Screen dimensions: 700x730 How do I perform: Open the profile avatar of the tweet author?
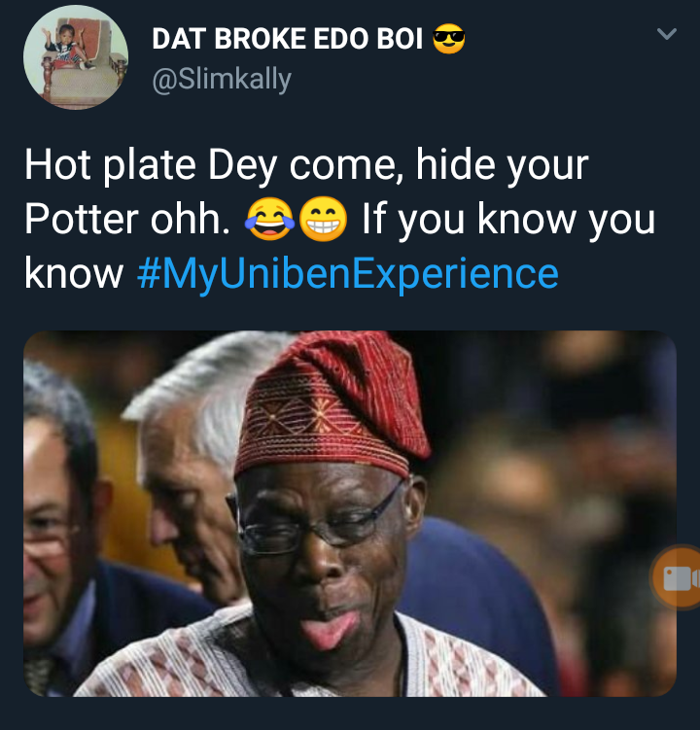pyautogui.click(x=75, y=57)
